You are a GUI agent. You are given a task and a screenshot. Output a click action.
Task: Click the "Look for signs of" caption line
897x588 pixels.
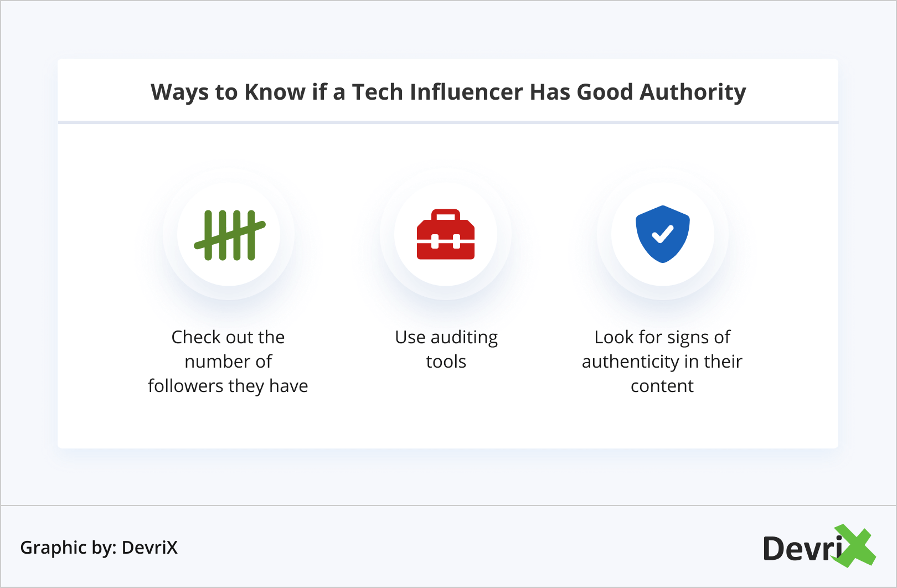(662, 337)
